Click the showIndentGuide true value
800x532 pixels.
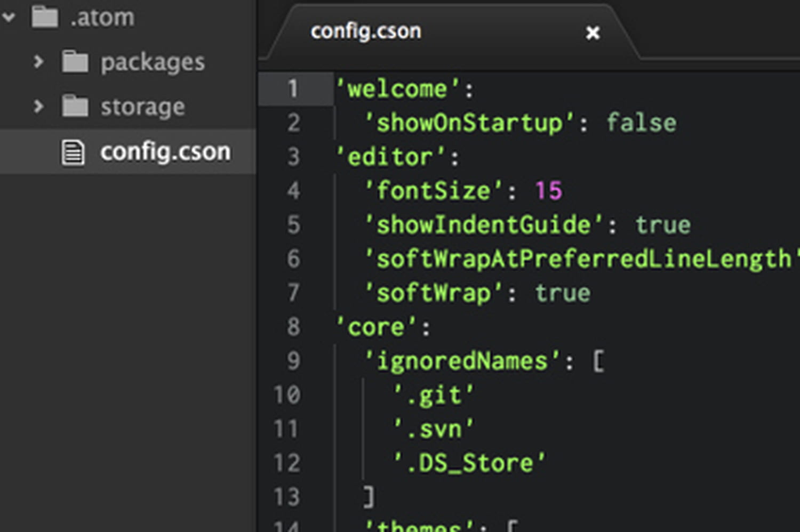click(x=663, y=225)
